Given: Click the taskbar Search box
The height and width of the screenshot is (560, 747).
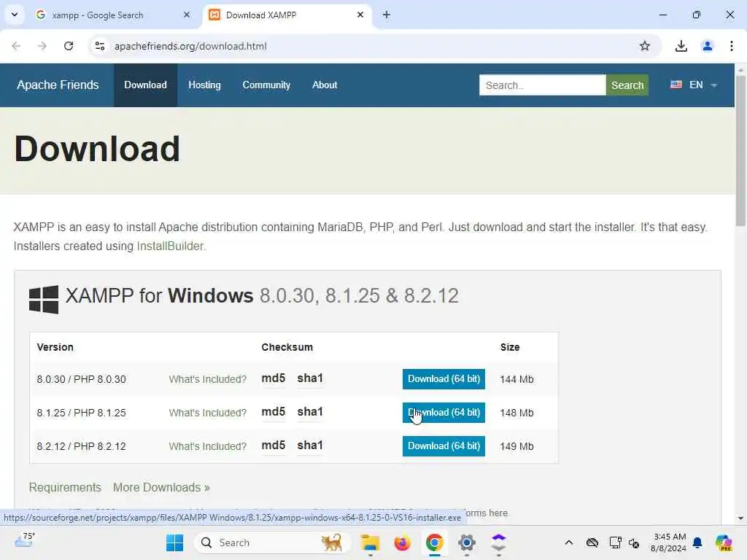Looking at the screenshot, I should (x=273, y=542).
